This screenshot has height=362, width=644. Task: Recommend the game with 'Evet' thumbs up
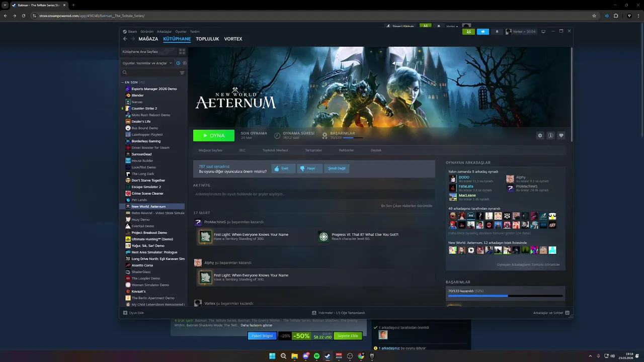point(283,168)
